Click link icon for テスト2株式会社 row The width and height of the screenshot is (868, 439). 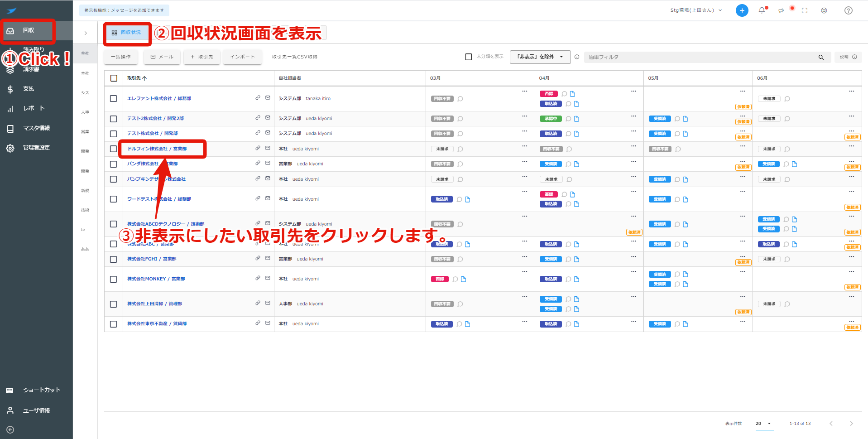click(258, 118)
